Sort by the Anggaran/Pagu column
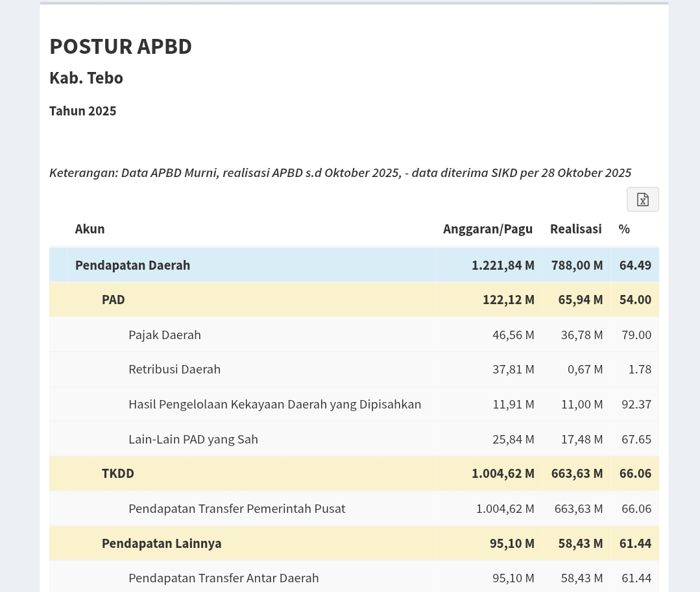 487,228
